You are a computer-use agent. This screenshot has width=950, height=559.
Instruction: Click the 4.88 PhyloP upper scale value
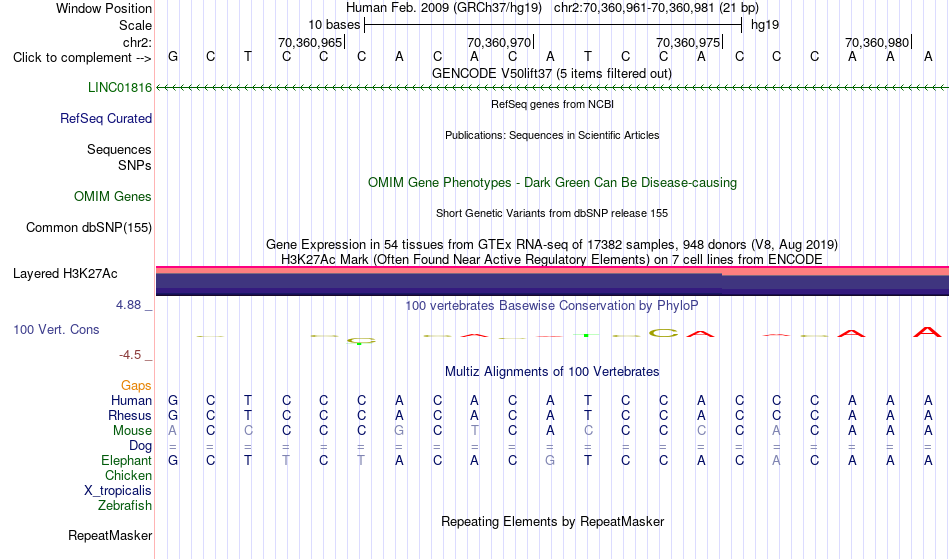point(129,305)
